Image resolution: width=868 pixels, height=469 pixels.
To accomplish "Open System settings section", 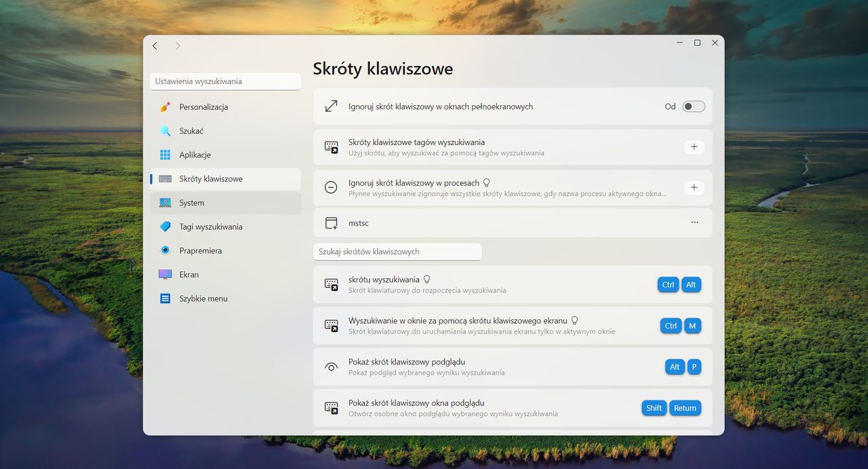I will (225, 203).
